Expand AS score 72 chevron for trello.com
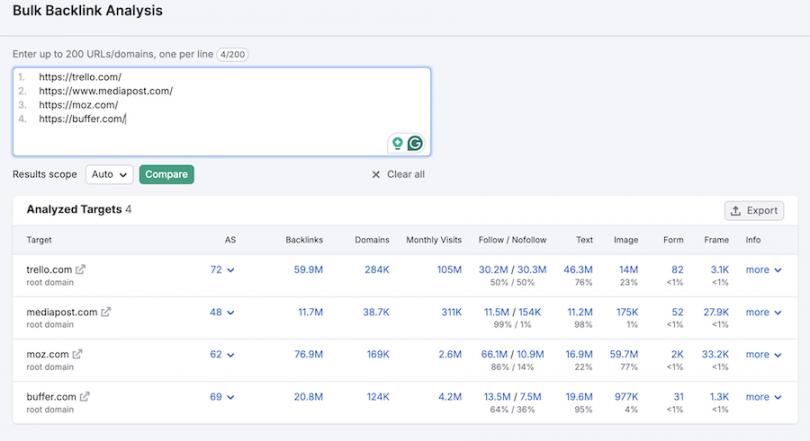This screenshot has height=441, width=810. pos(230,270)
